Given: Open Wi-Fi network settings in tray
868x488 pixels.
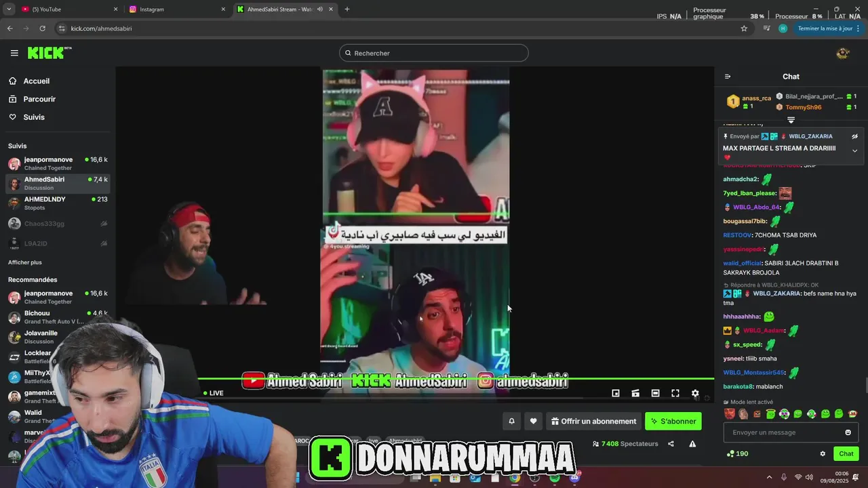Looking at the screenshot, I should point(798,477).
